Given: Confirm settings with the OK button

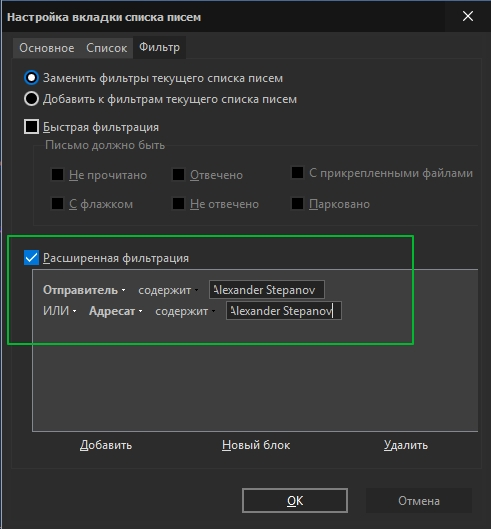Looking at the screenshot, I should 295,500.
